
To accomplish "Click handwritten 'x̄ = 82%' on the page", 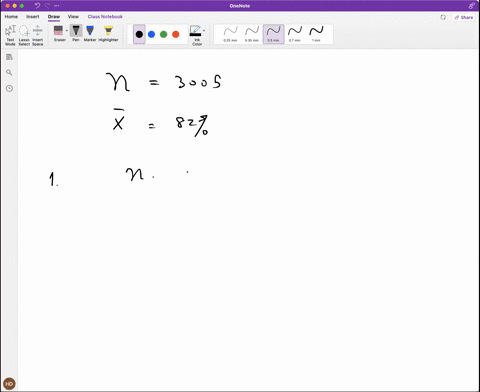I will pyautogui.click(x=161, y=123).
